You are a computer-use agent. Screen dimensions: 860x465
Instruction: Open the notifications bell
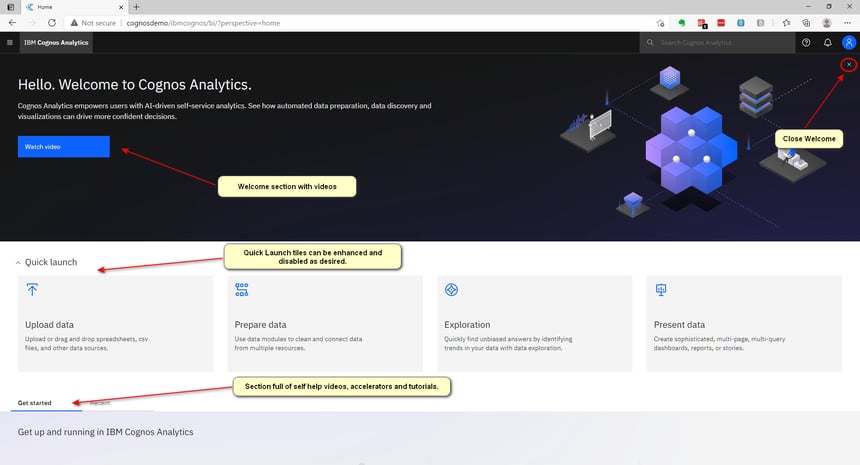pos(827,42)
